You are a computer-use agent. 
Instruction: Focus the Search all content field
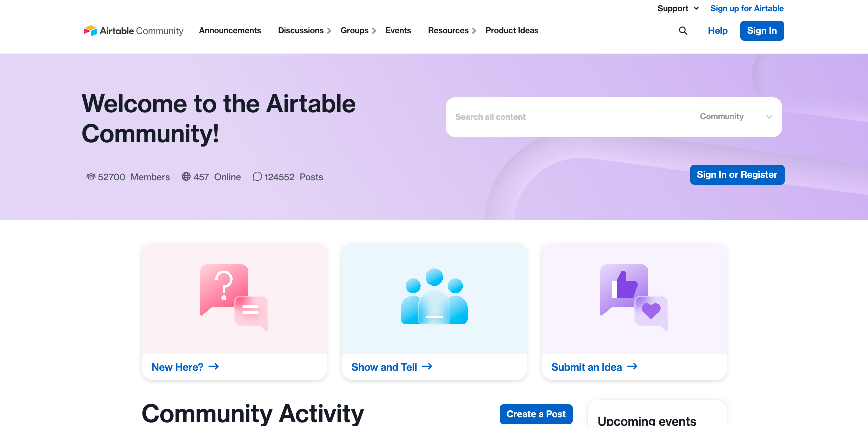570,117
